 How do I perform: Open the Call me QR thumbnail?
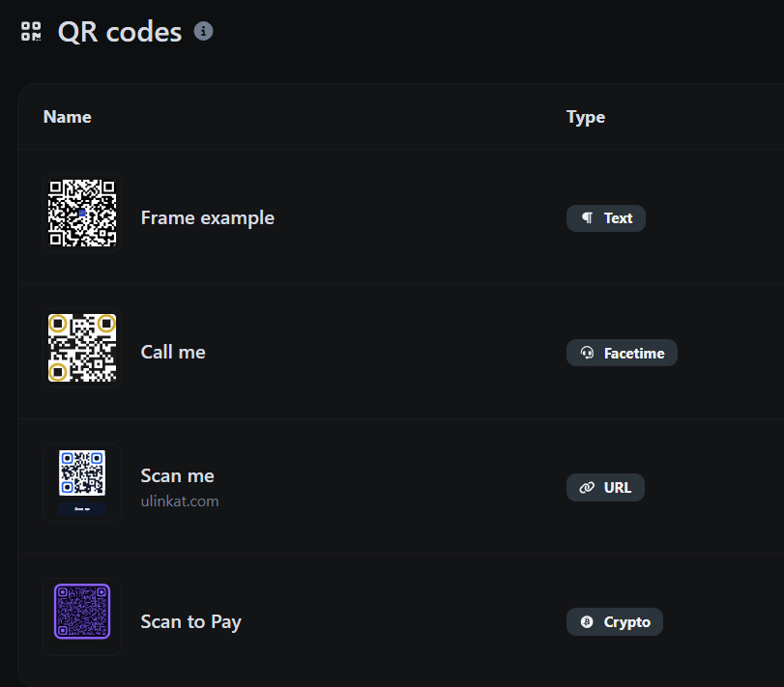(82, 348)
